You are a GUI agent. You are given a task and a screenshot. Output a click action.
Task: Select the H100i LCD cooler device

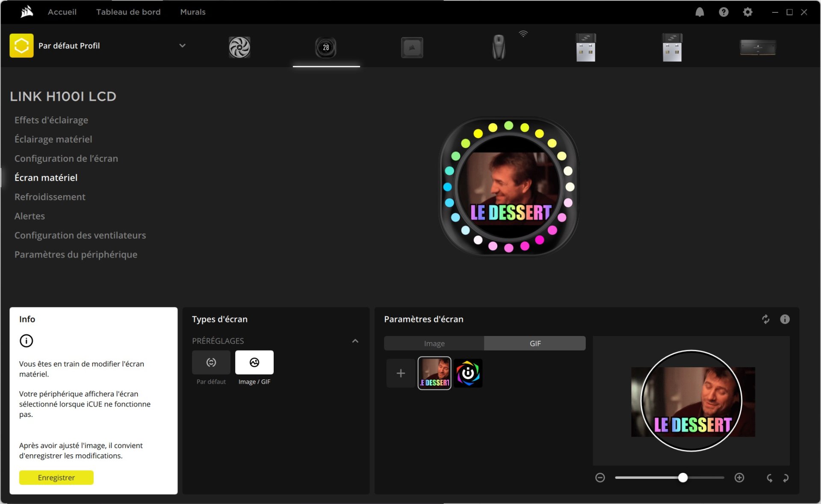pos(326,47)
